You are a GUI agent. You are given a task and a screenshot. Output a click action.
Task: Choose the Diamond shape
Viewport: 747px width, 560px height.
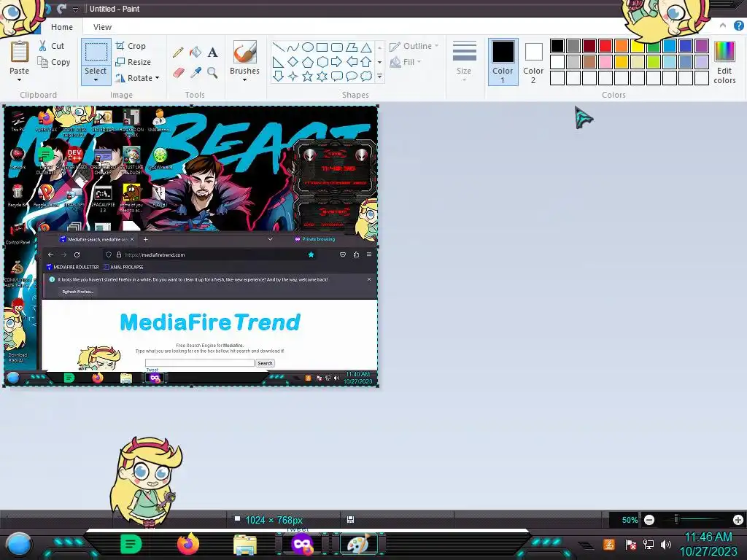click(x=293, y=62)
